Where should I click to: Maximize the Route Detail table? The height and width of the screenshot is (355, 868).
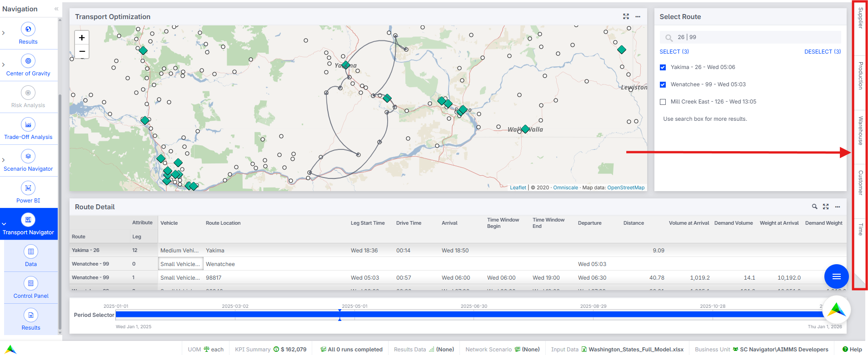click(826, 207)
